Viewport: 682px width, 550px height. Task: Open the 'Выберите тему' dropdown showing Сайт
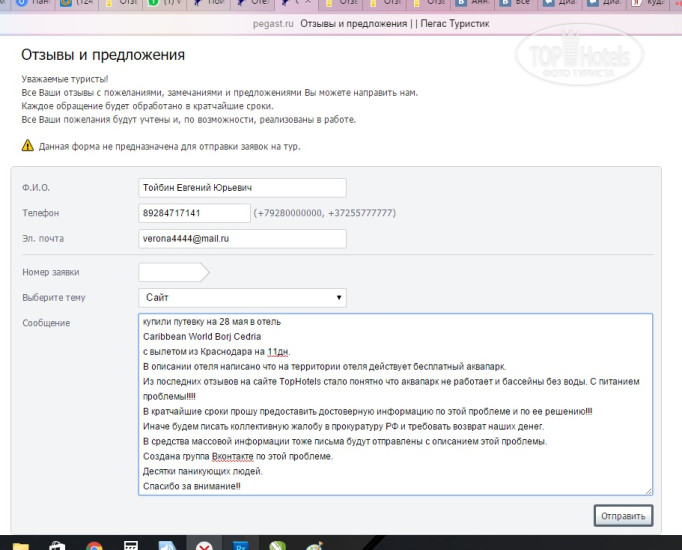(x=242, y=297)
